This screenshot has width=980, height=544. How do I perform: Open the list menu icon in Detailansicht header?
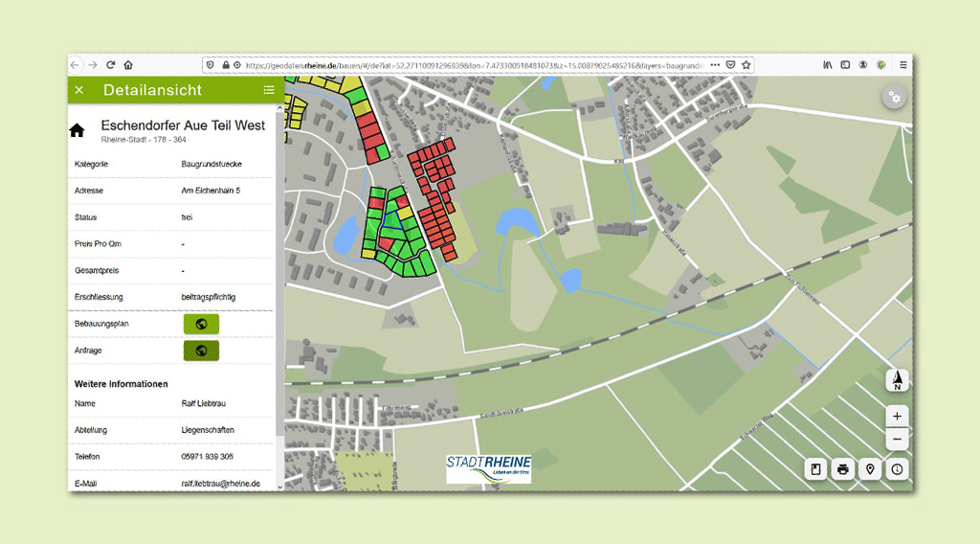click(269, 90)
